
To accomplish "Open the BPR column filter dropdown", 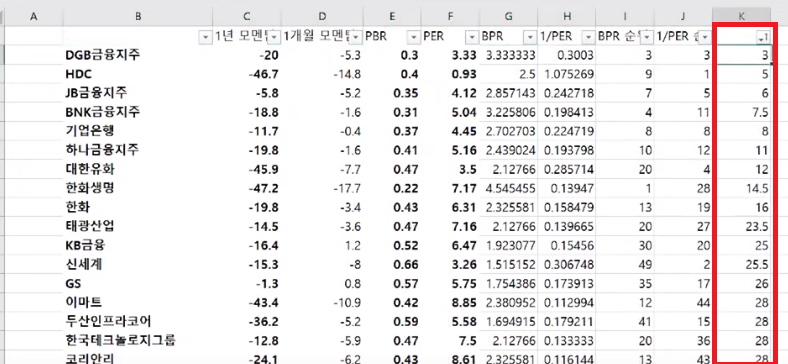I will click(x=529, y=37).
